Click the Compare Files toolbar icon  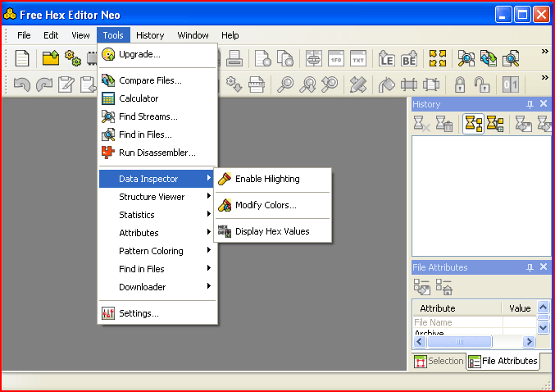pos(489,58)
